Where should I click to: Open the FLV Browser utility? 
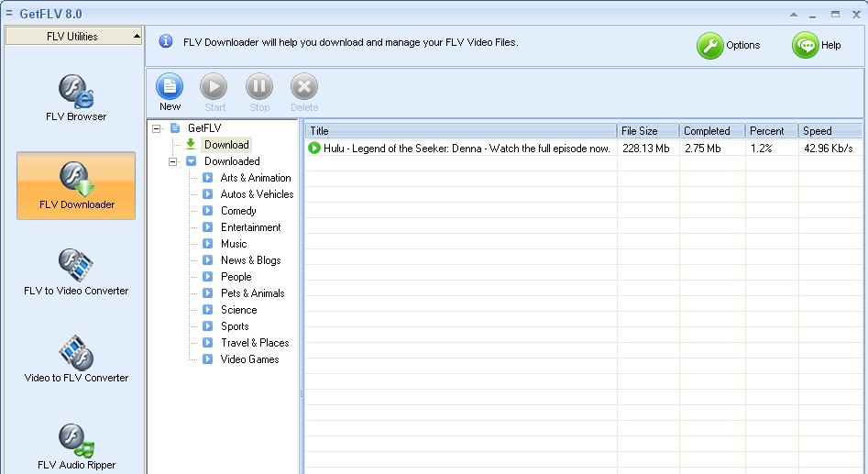(76, 97)
